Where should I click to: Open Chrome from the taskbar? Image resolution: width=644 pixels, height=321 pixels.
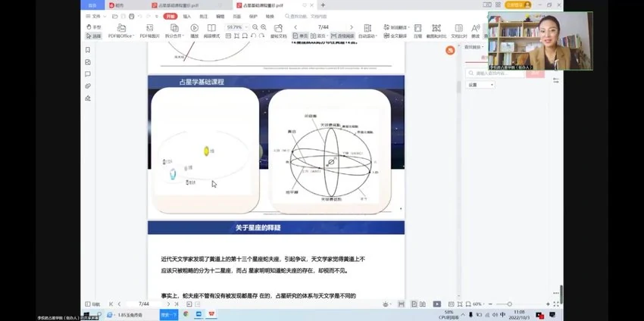pyautogui.click(x=186, y=314)
